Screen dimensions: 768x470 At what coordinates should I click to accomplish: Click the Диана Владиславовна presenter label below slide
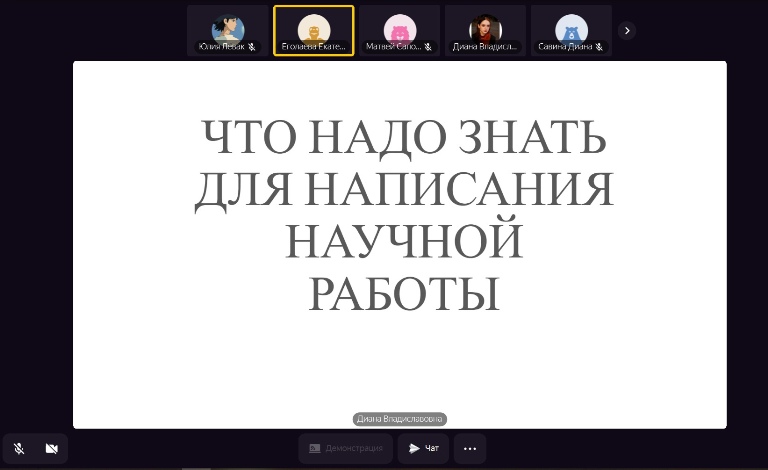pyautogui.click(x=399, y=420)
